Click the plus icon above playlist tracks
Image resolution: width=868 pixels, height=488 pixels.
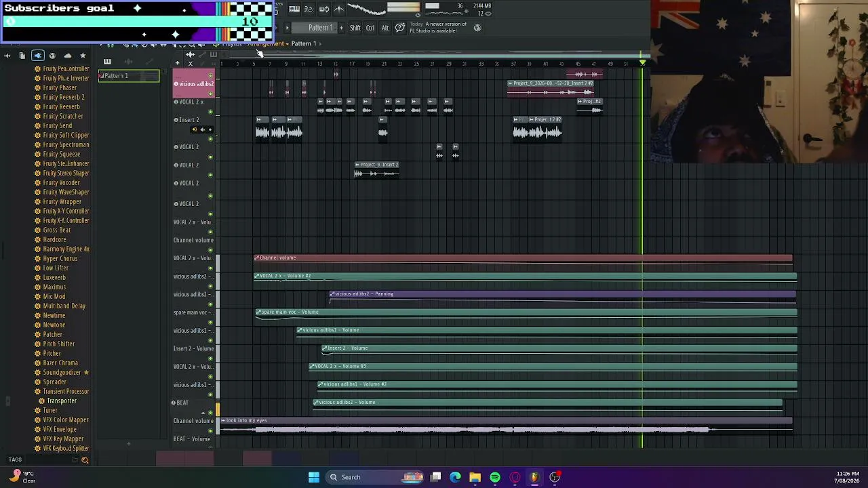point(178,64)
